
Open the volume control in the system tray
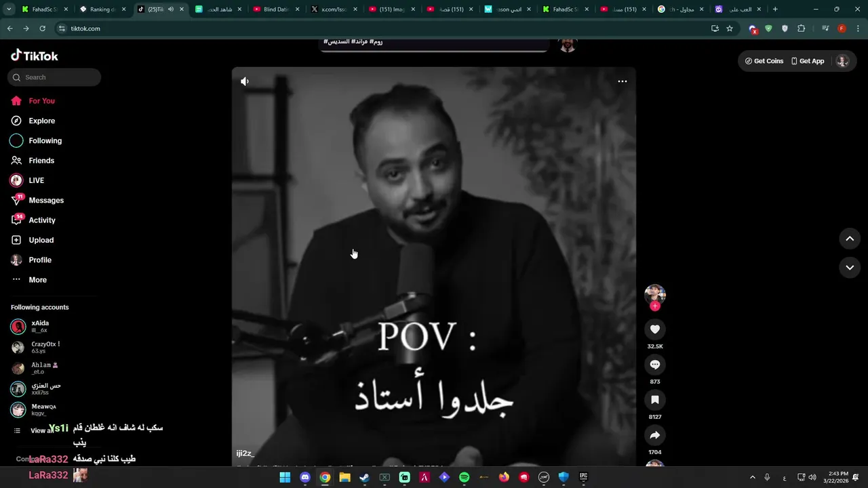click(x=812, y=477)
